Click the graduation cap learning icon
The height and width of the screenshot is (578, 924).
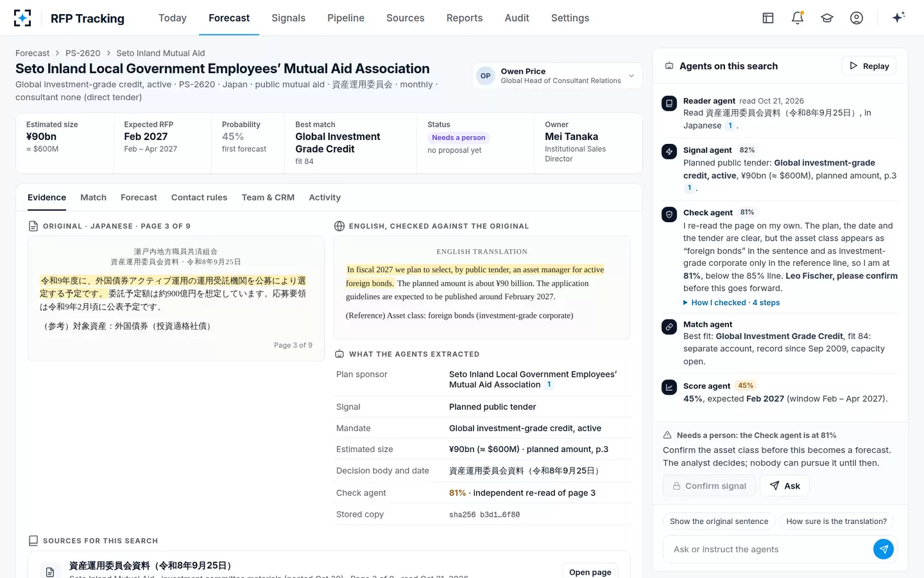point(827,18)
